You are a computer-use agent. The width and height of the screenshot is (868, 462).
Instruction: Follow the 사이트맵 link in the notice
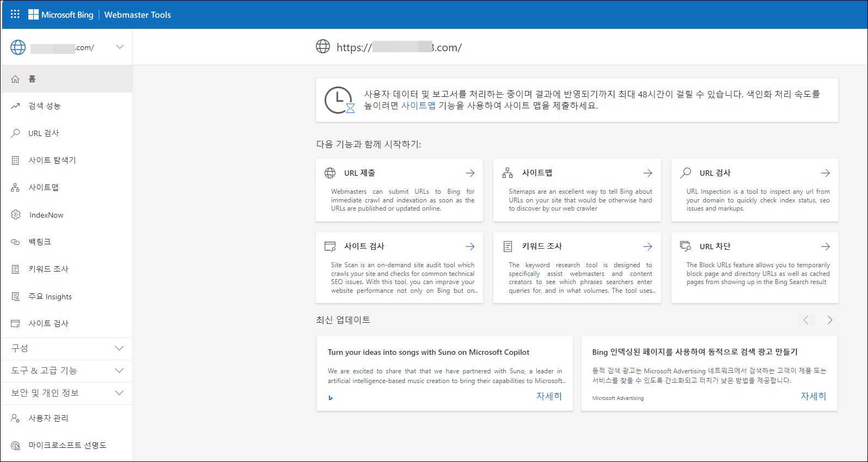(418, 106)
